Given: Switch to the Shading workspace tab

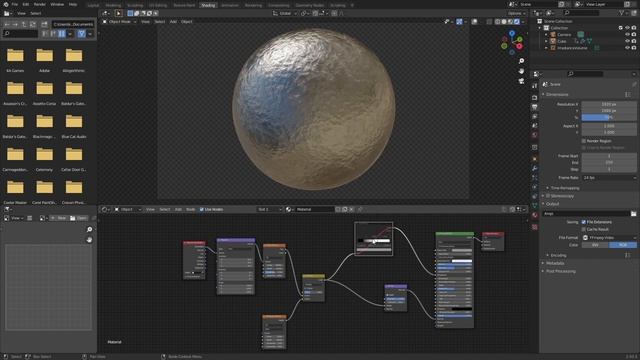Looking at the screenshot, I should tap(208, 5).
